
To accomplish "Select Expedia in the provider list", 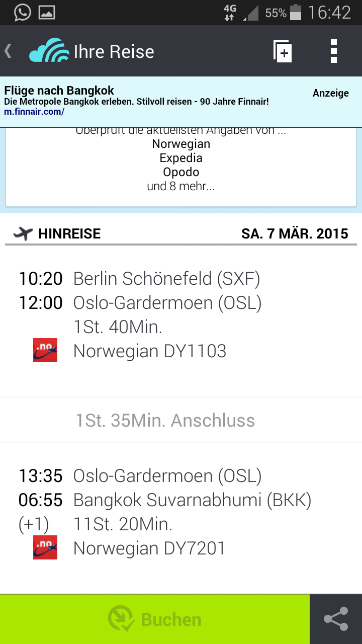I will click(181, 158).
